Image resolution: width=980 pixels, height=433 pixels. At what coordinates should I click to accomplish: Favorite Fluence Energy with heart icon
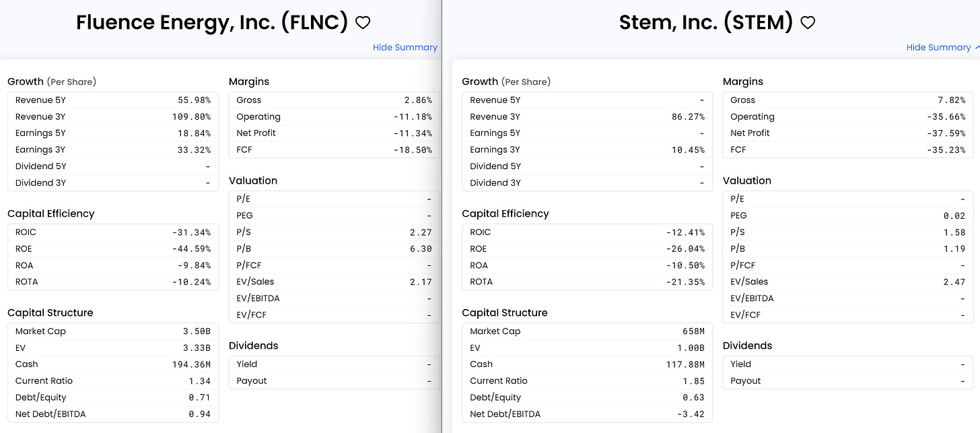(x=363, y=23)
